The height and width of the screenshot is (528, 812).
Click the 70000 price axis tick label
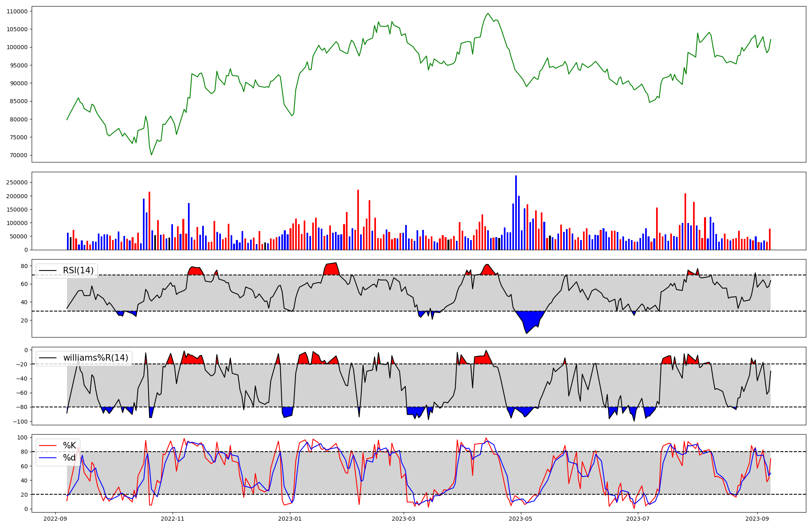point(19,155)
